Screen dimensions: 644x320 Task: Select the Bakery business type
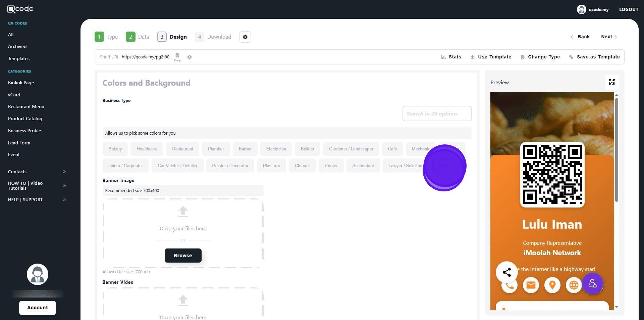[115, 149]
